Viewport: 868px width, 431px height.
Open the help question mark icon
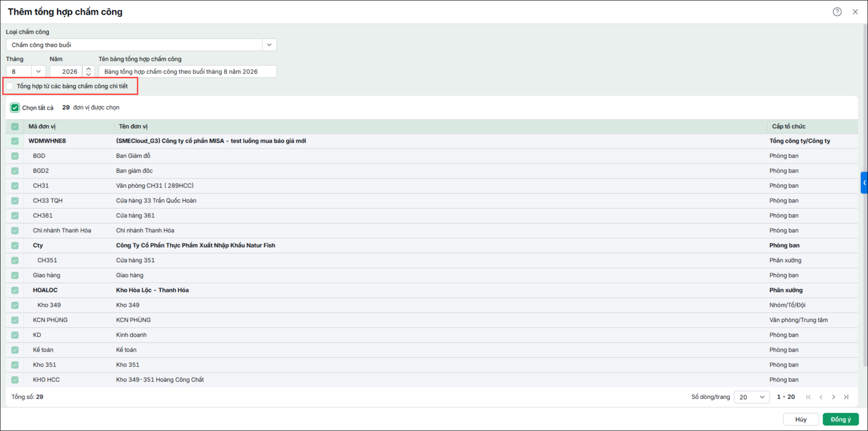[837, 12]
